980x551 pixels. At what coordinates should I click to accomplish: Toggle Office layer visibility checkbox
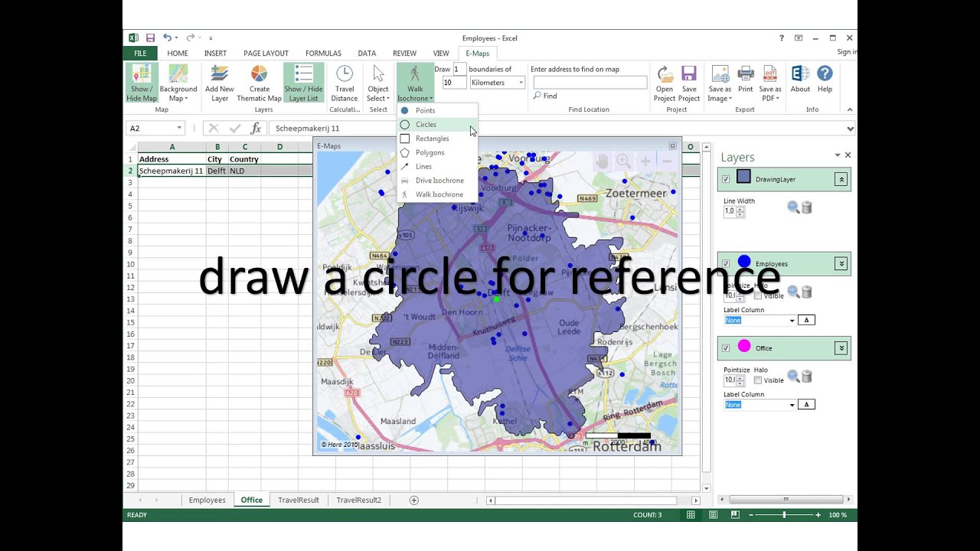point(726,347)
